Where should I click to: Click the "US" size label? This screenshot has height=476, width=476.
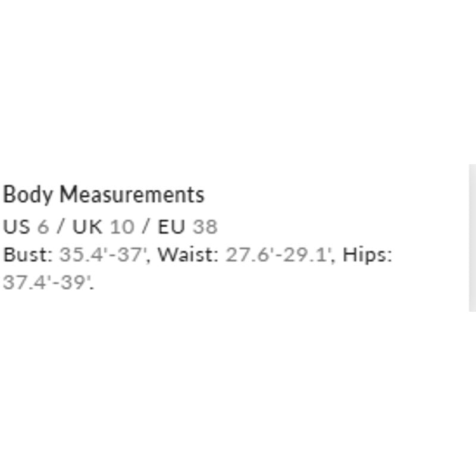click(x=16, y=227)
